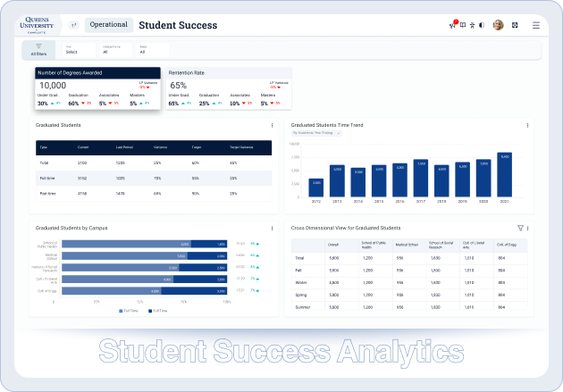Screen dimensions: 563x392
Task: Click the filter funnel icon in Cross Dimensional View
Action: [x=521, y=229]
